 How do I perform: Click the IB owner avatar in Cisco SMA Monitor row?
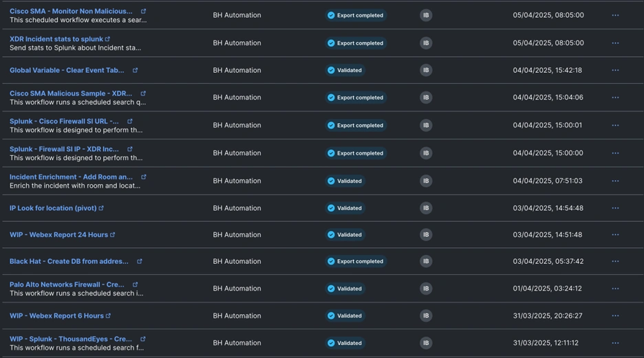point(426,15)
